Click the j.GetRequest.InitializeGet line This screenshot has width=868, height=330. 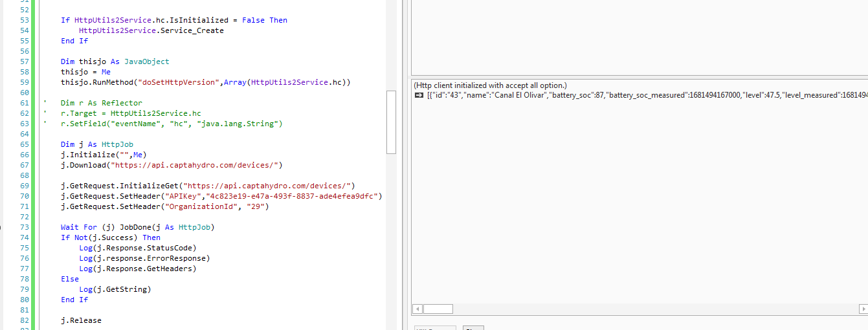coord(208,186)
